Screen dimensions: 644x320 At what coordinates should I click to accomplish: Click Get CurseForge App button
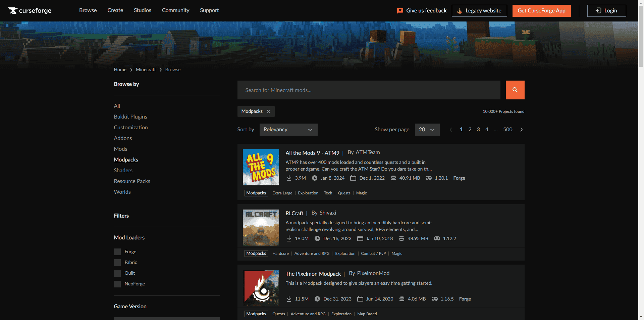coord(541,11)
